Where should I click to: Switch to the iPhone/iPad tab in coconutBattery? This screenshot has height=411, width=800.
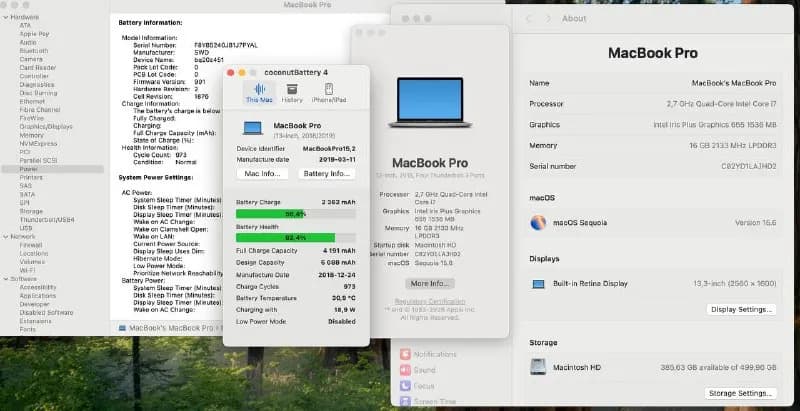329,93
